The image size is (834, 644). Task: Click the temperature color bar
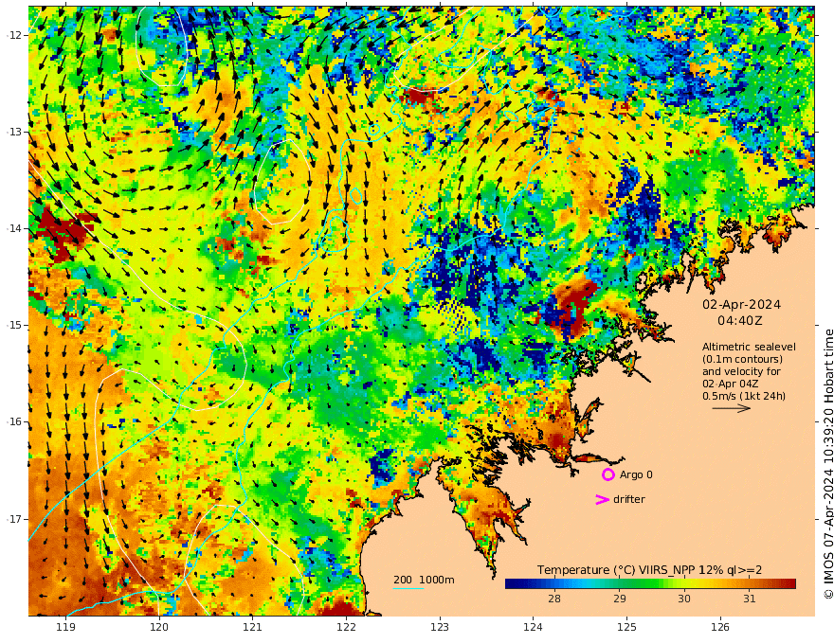650,584
